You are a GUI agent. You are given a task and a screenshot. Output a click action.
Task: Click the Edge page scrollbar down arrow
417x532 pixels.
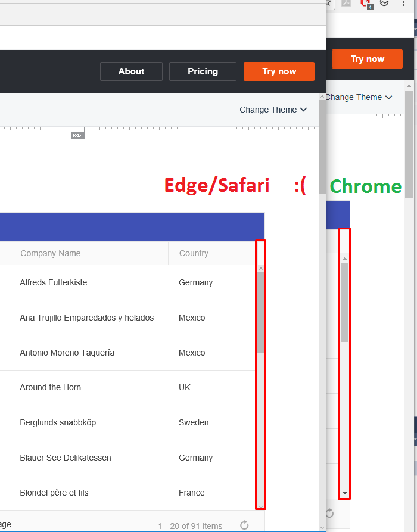coord(322,527)
